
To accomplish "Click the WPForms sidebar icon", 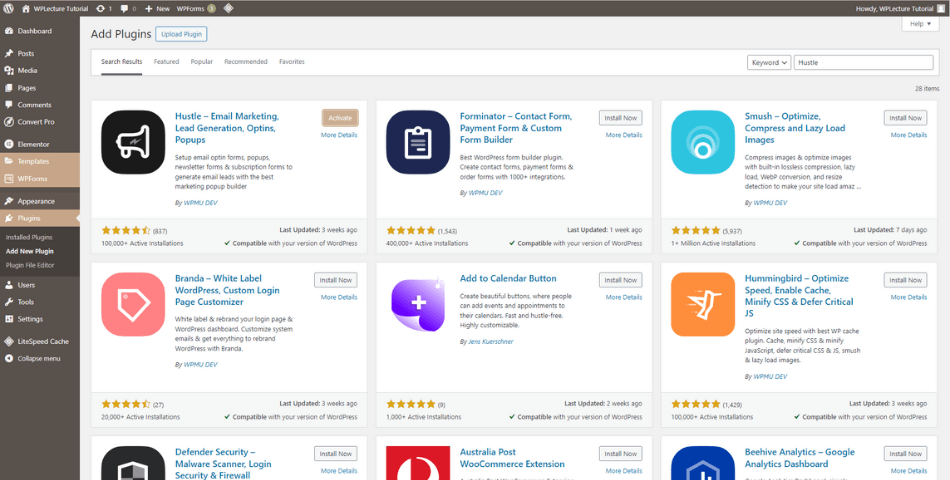I will click(9, 179).
